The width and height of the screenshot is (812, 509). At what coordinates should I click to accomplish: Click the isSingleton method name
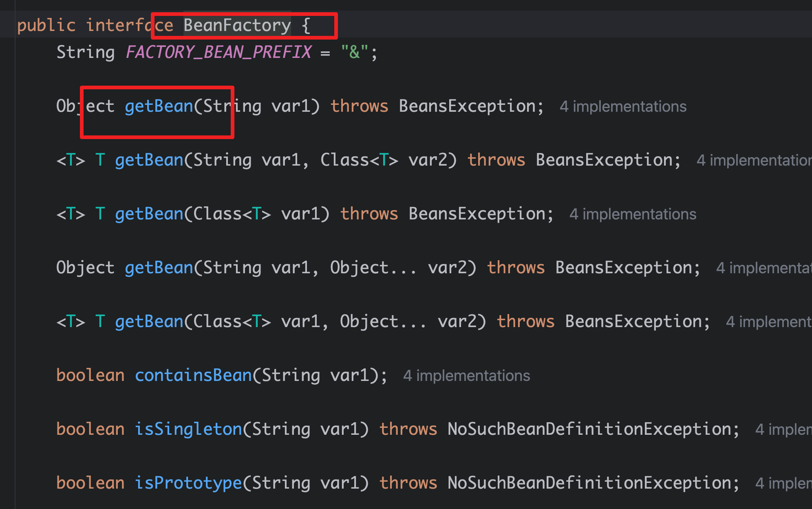click(188, 429)
